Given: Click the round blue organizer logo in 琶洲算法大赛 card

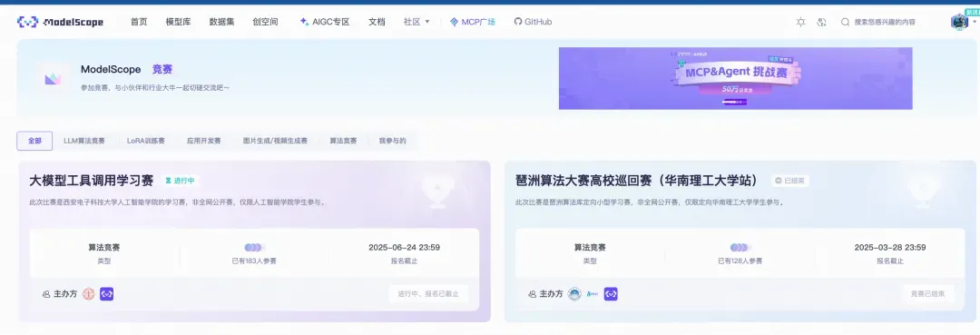Looking at the screenshot, I should (x=574, y=294).
